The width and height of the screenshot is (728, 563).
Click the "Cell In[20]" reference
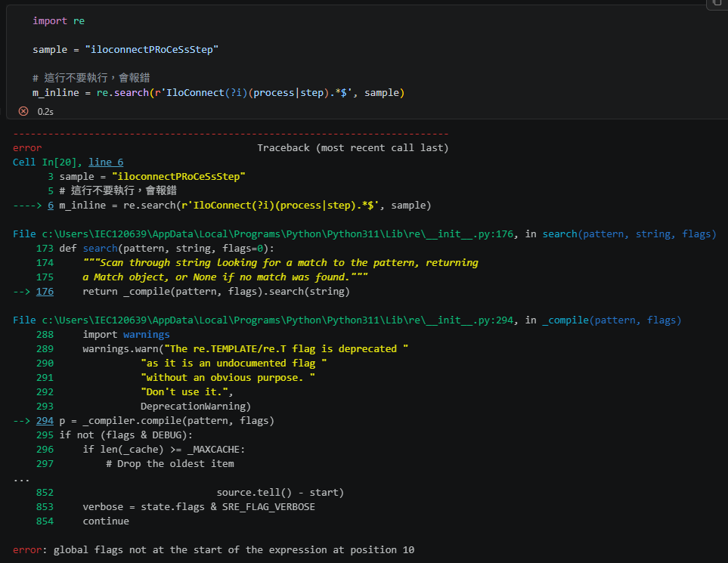pyautogui.click(x=42, y=162)
